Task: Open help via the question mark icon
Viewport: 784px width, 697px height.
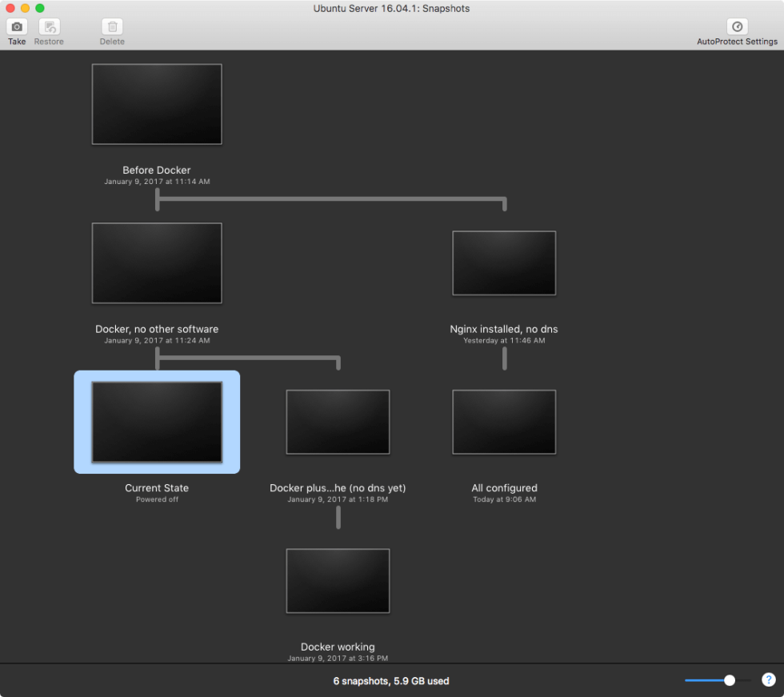Action: [769, 680]
